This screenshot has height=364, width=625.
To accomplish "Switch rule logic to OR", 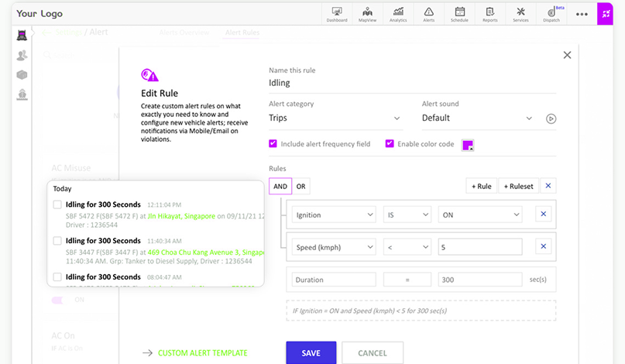I will (x=300, y=186).
